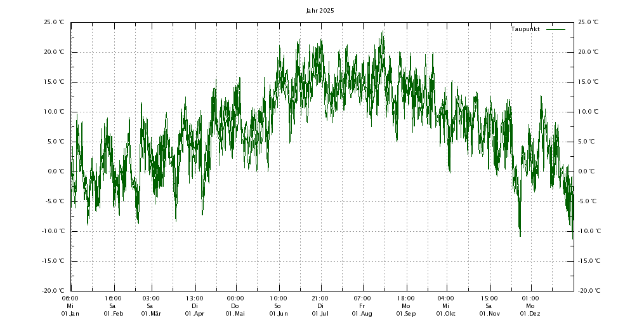Click the 25.0 °C label on left axis

(54, 22)
